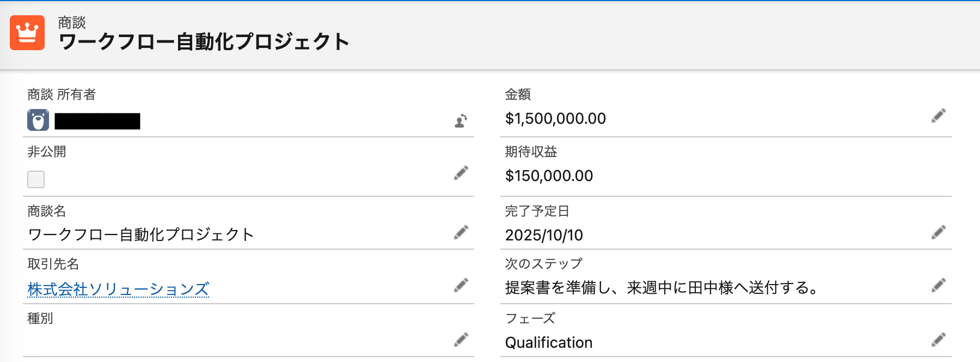Click the orange crown opportunity icon
Viewport: 980px width, 362px height.
tap(27, 33)
